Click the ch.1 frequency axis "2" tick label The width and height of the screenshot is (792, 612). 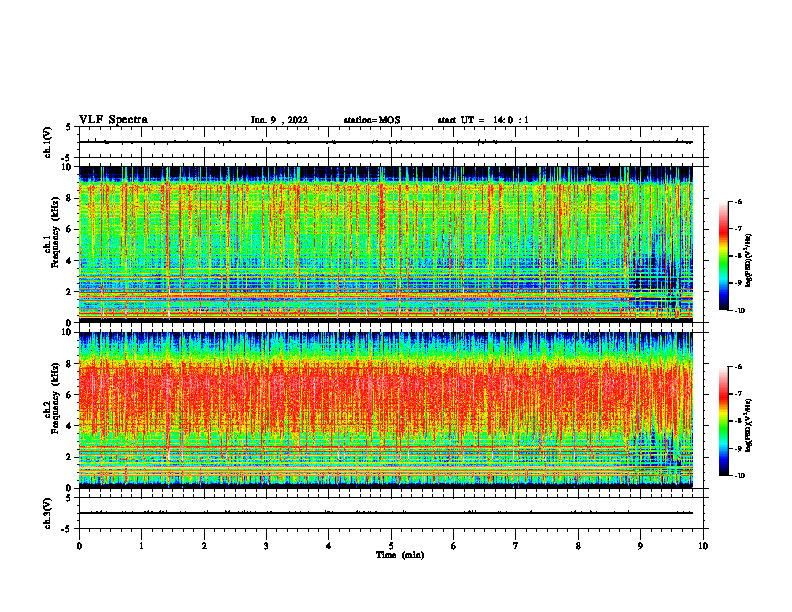click(x=70, y=292)
